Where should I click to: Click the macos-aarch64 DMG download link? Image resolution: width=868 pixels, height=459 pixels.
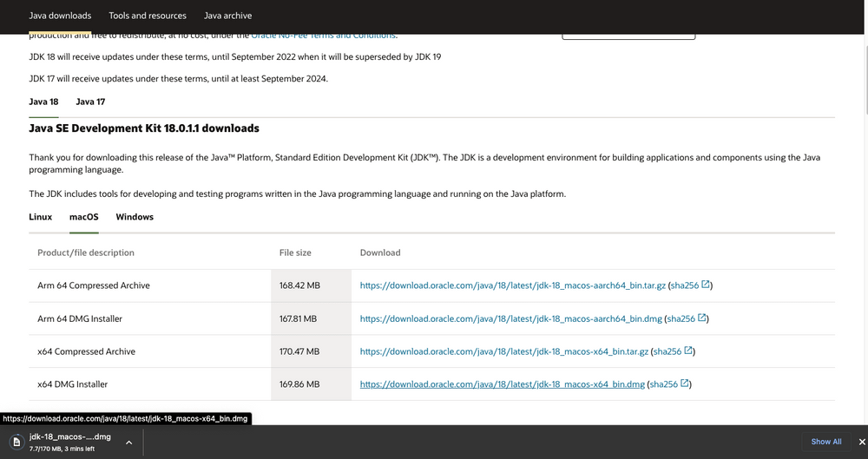(511, 318)
